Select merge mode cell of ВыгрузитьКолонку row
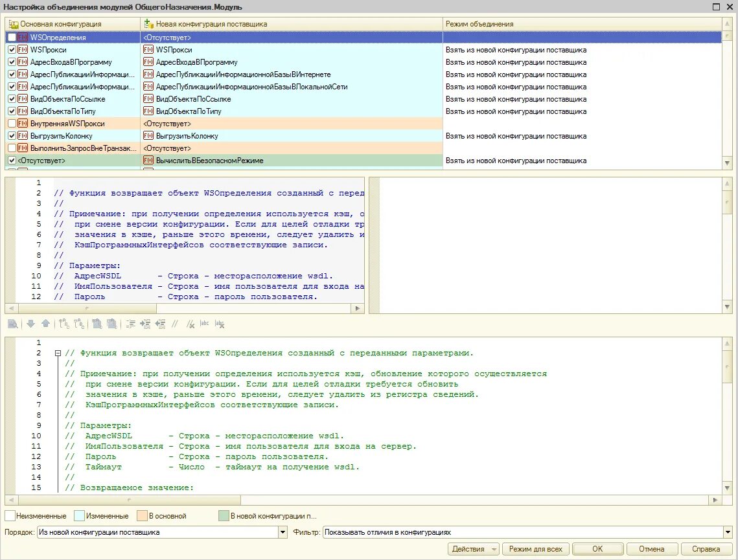738x560 pixels. pyautogui.click(x=582, y=135)
